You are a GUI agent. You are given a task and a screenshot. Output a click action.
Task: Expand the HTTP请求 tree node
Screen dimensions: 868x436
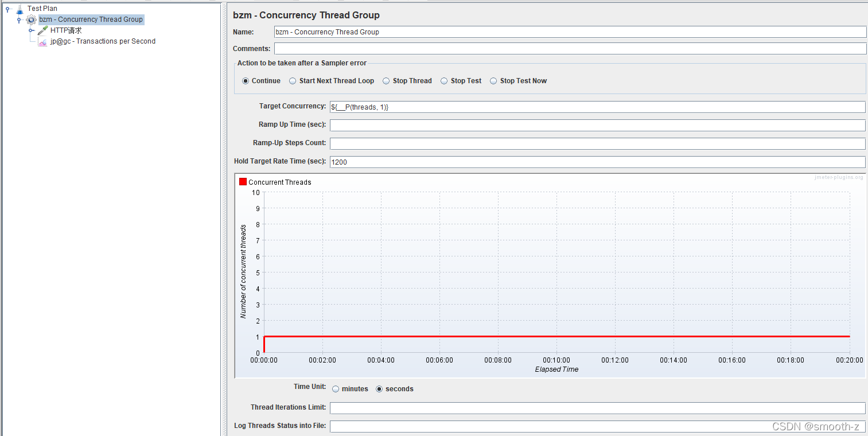(x=30, y=30)
